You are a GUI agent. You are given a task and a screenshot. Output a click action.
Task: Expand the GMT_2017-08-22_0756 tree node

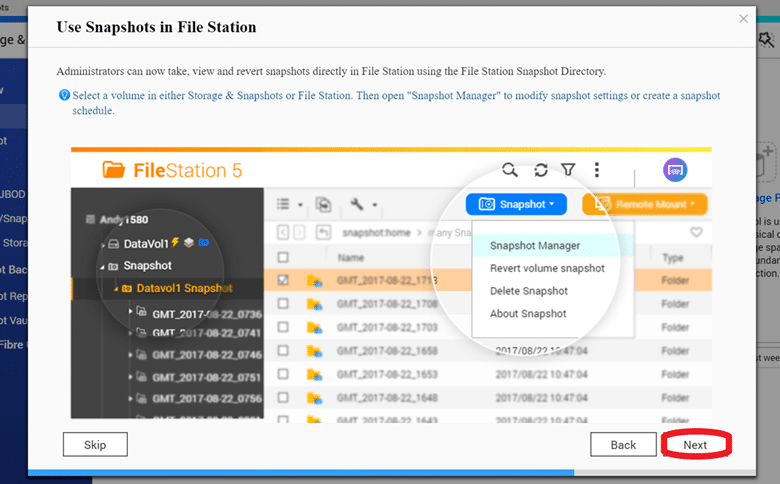130,398
